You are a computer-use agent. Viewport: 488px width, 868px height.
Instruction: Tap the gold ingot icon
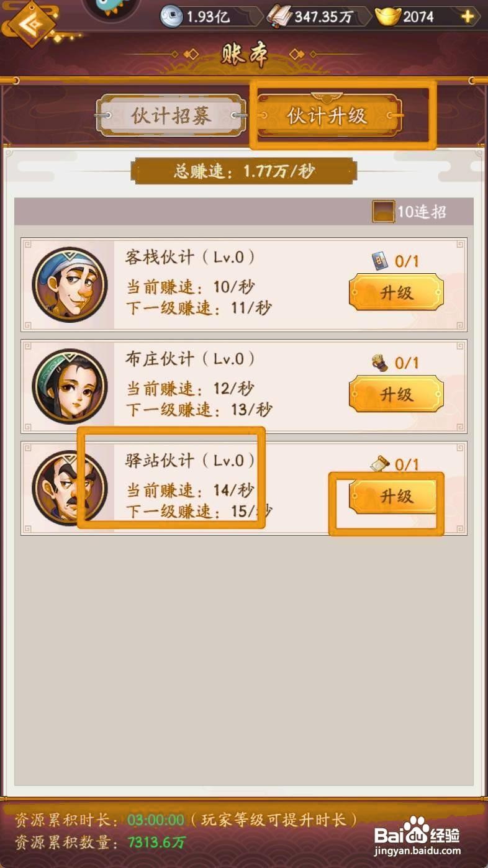387,16
